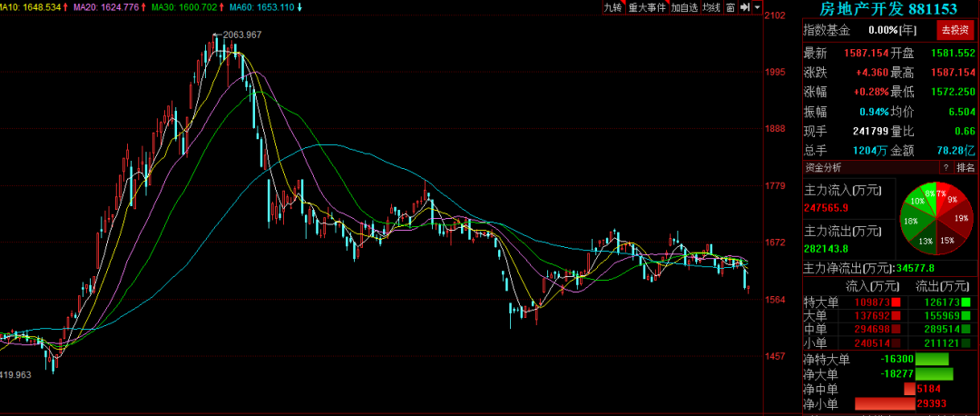This screenshot has height=416, width=980.
Task: Toggle the 均线 moving average lines
Action: [710, 7]
